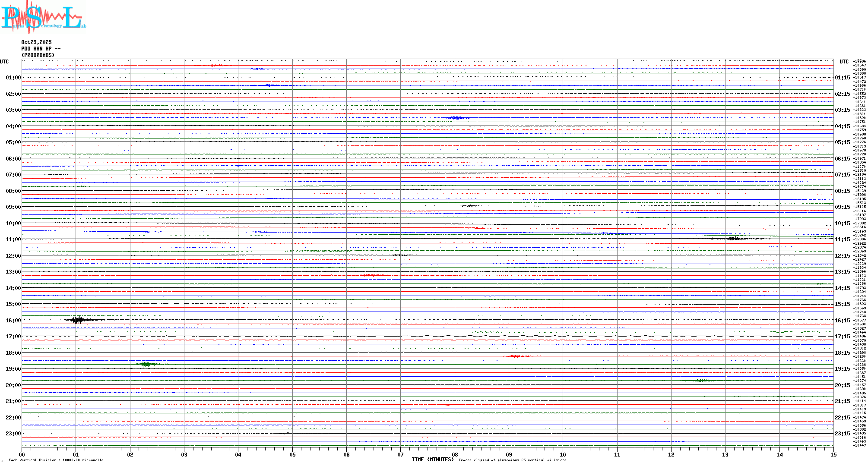This screenshot has height=466, width=868.
Task: Click the minute 08 axis label
Action: [455, 454]
